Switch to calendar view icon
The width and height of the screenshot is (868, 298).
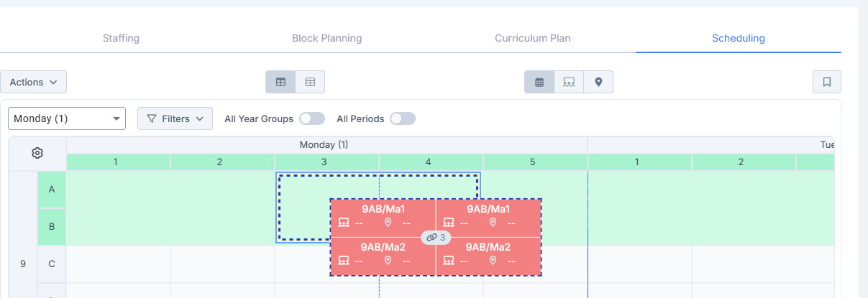pos(539,82)
